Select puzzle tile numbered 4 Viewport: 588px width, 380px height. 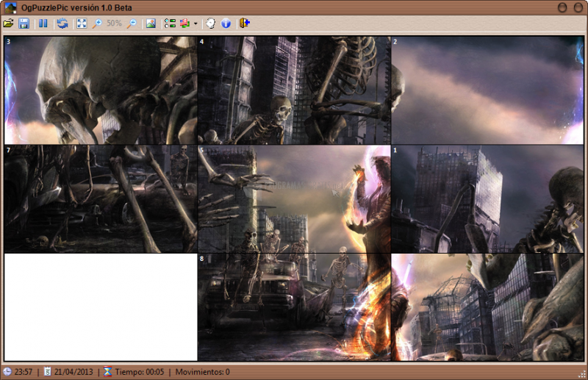click(x=294, y=90)
